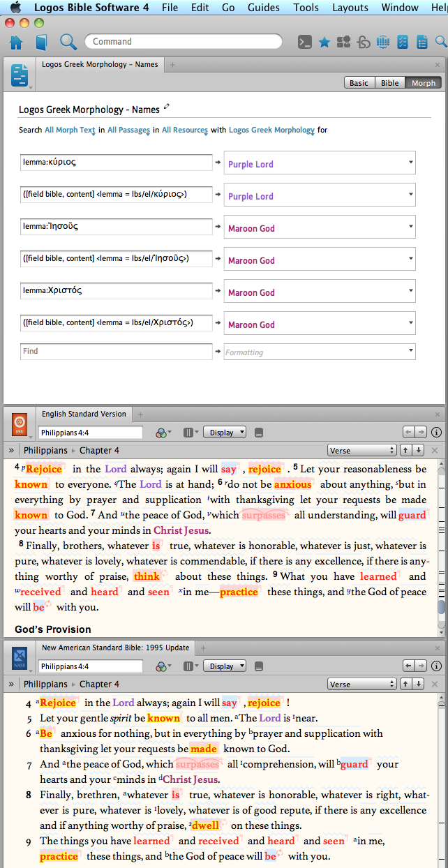
Task: Open the Verse selector in ESV panel
Action: click(x=362, y=450)
